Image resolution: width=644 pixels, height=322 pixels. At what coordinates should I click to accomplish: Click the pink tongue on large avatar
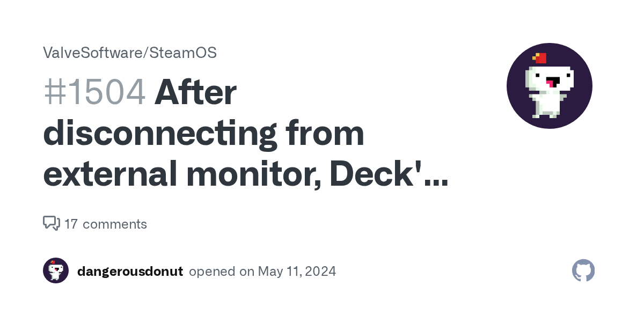(x=550, y=83)
